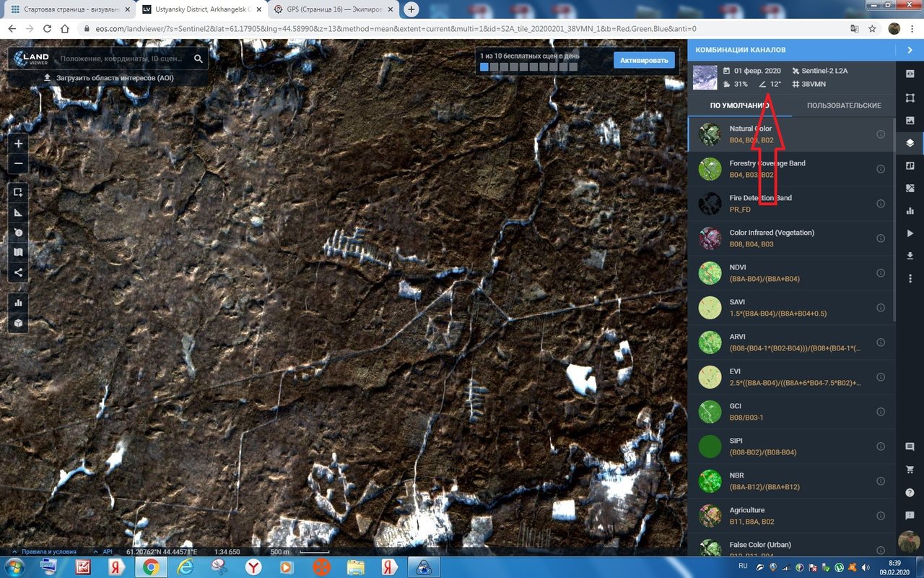Open change detection tool in right sidebar
The height and width of the screenshot is (578, 924).
(x=910, y=189)
